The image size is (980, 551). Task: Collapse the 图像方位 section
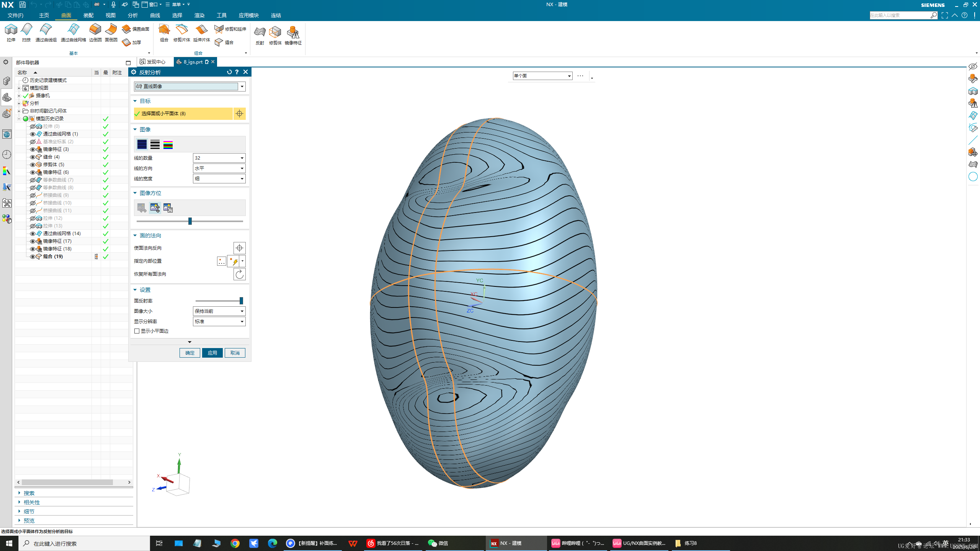click(x=135, y=193)
